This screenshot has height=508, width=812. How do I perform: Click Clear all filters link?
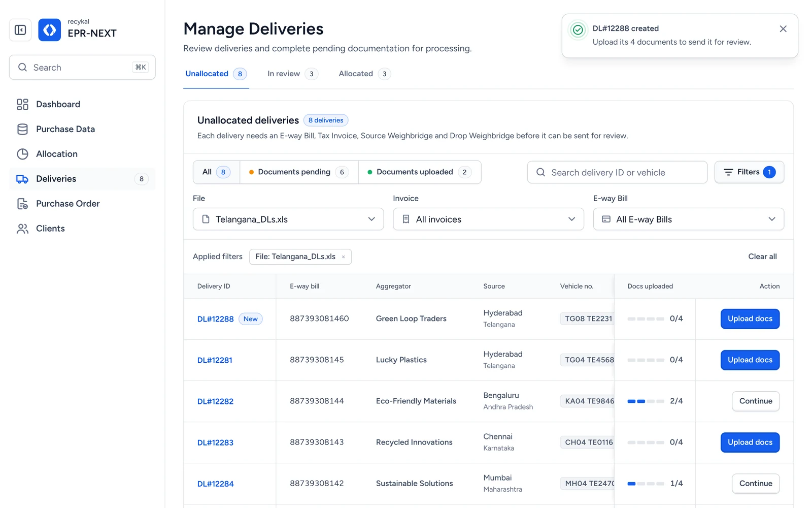[x=762, y=257]
